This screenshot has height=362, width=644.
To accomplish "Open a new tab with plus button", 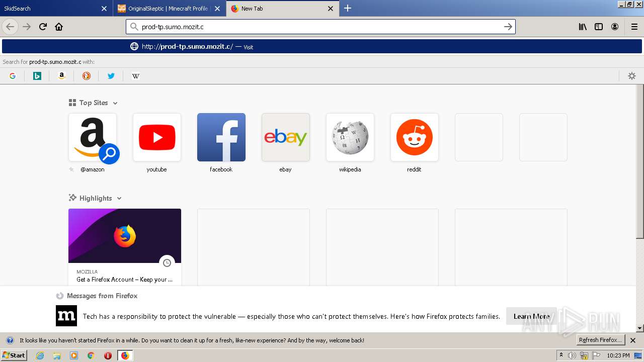I will pos(348,8).
